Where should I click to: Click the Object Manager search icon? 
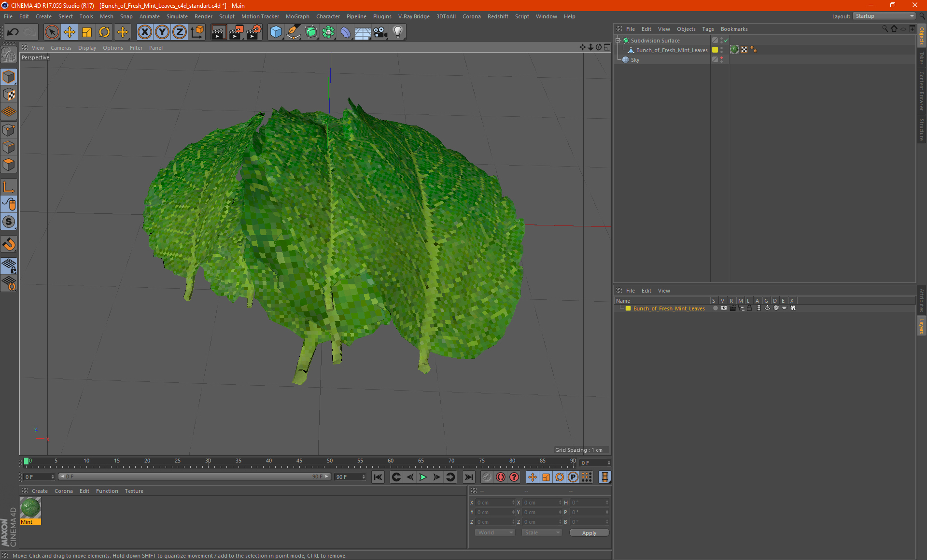pos(885,29)
